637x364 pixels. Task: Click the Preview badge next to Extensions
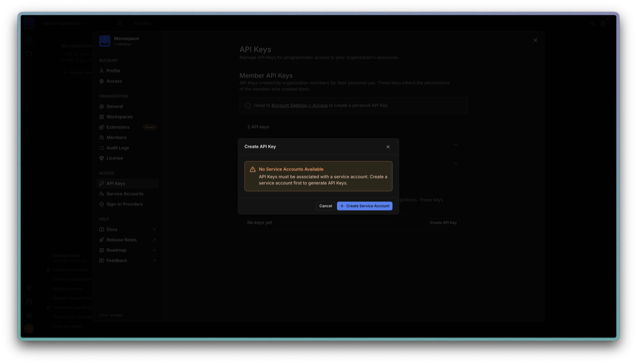pos(150,127)
